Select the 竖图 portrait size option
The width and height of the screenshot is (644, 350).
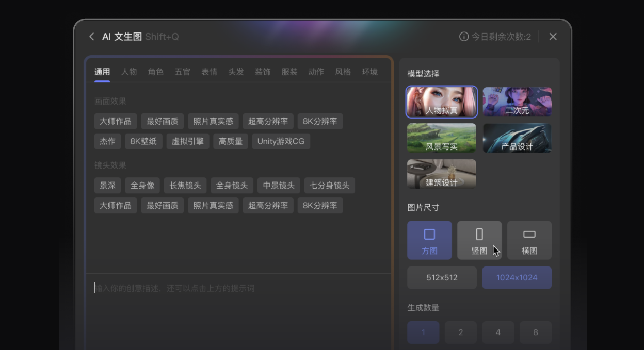[479, 240]
